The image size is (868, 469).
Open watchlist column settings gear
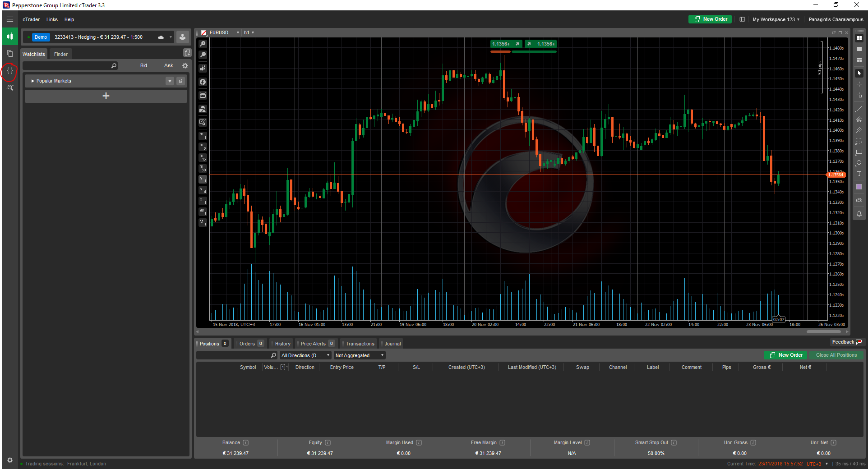click(x=185, y=65)
